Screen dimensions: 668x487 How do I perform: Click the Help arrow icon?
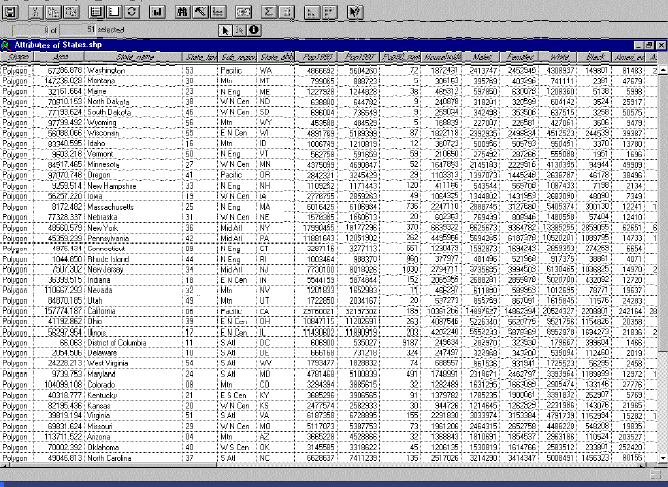point(354,11)
